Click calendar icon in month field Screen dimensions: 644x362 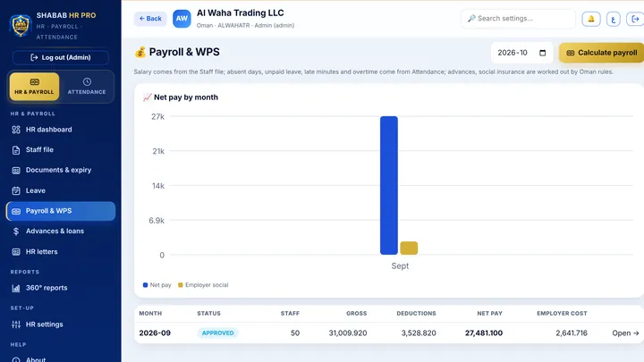[x=543, y=53]
